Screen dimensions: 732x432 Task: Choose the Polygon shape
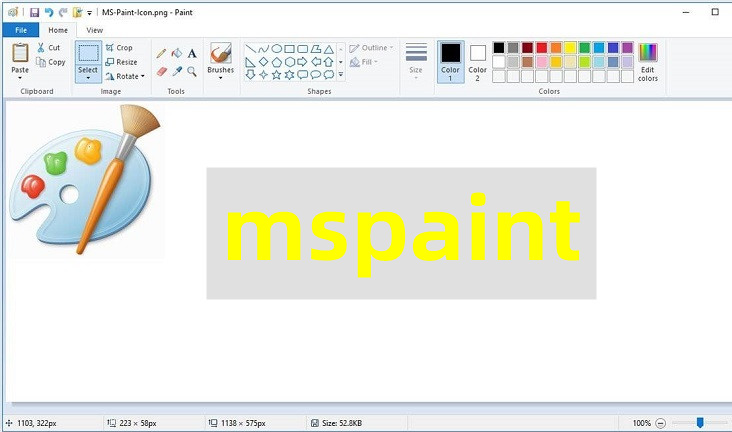(x=316, y=49)
